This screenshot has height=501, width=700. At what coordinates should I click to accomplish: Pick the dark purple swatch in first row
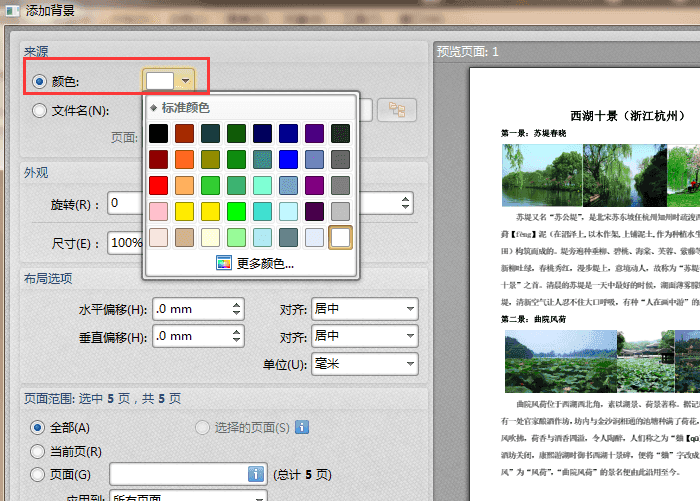click(x=314, y=134)
